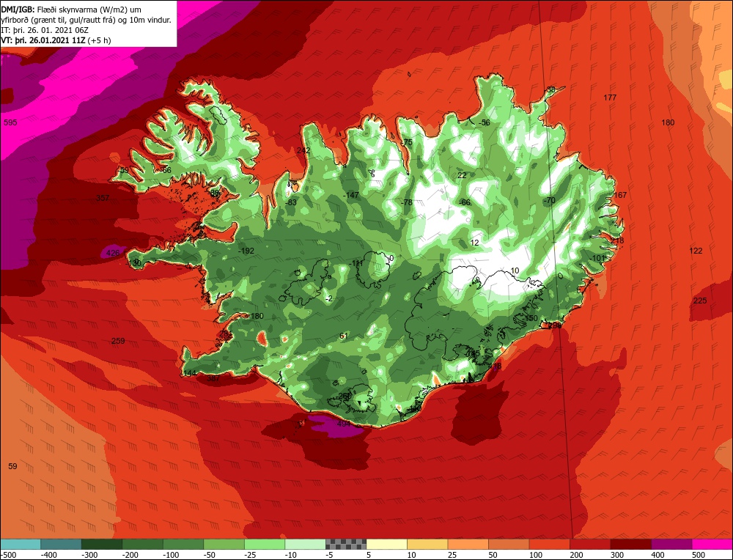This screenshot has width=733, height=560.
Task: Click the red swatch between 200 and 300
Action: pyautogui.click(x=590, y=544)
